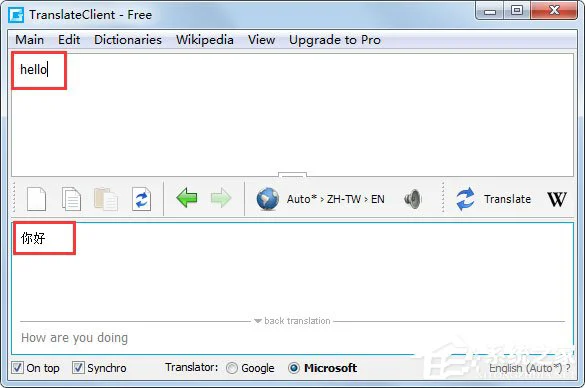Image resolution: width=585 pixels, height=388 pixels.
Task: Open the Dictionaries menu
Action: (x=128, y=40)
